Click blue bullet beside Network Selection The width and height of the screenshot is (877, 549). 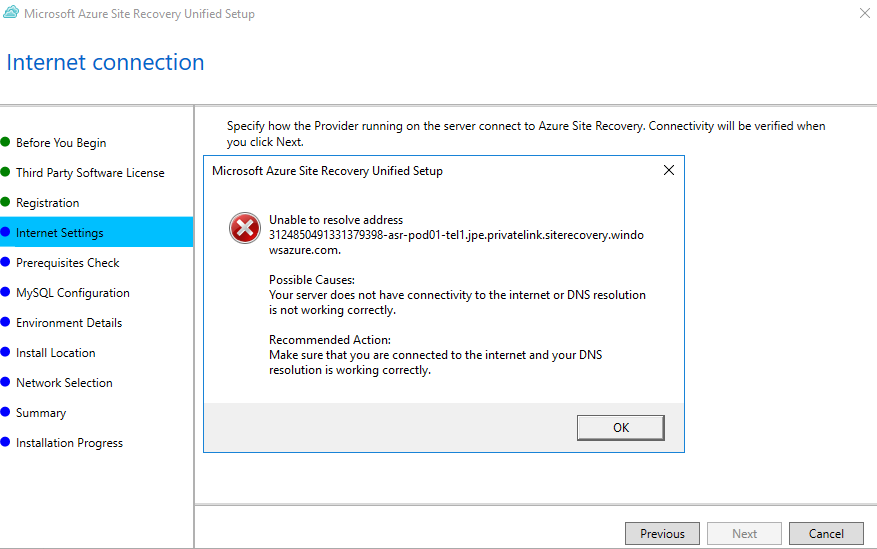pos(5,381)
